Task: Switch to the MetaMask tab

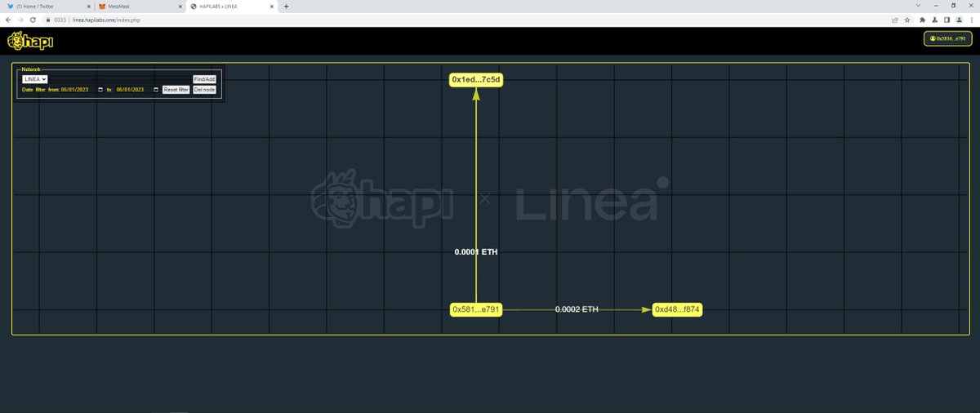Action: (x=139, y=6)
